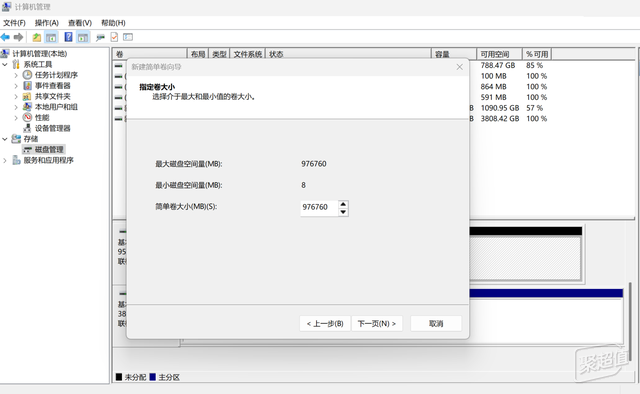Image resolution: width=640 pixels, height=394 pixels.
Task: Click the blue Help question mark icon
Action: click(68, 37)
